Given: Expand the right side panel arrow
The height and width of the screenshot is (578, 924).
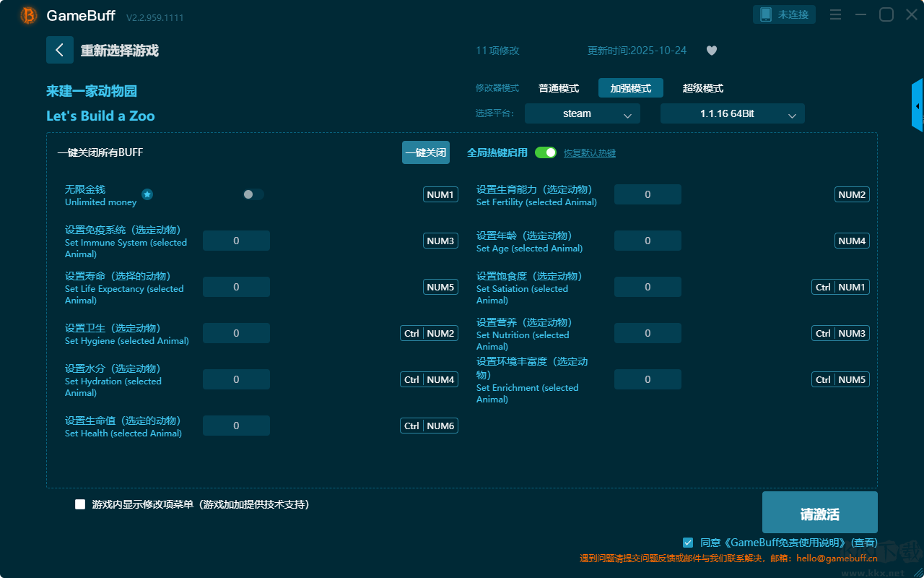Looking at the screenshot, I should pyautogui.click(x=918, y=106).
